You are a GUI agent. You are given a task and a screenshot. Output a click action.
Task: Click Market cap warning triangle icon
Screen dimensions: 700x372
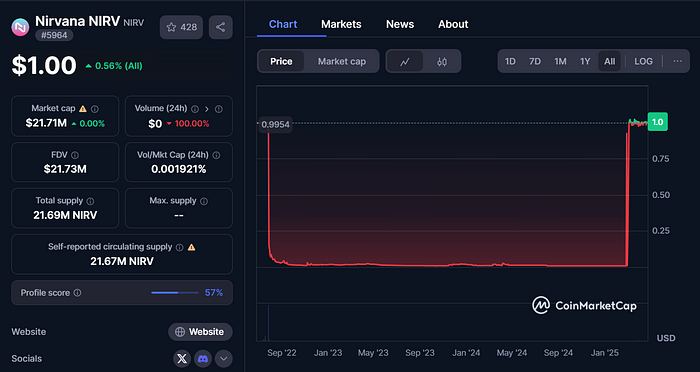point(83,109)
